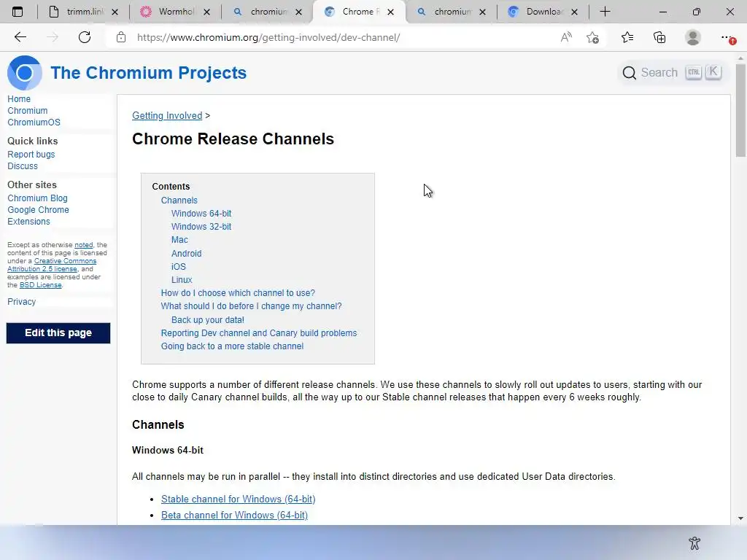Image resolution: width=747 pixels, height=560 pixels.
Task: Open the Favorites list icon
Action: [627, 37]
